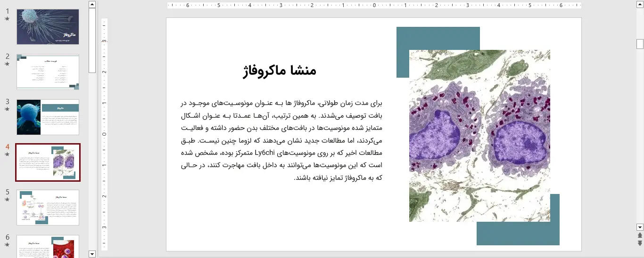This screenshot has height=258, width=644.
Task: Select the purple cell microscopy image
Action: click(479, 136)
